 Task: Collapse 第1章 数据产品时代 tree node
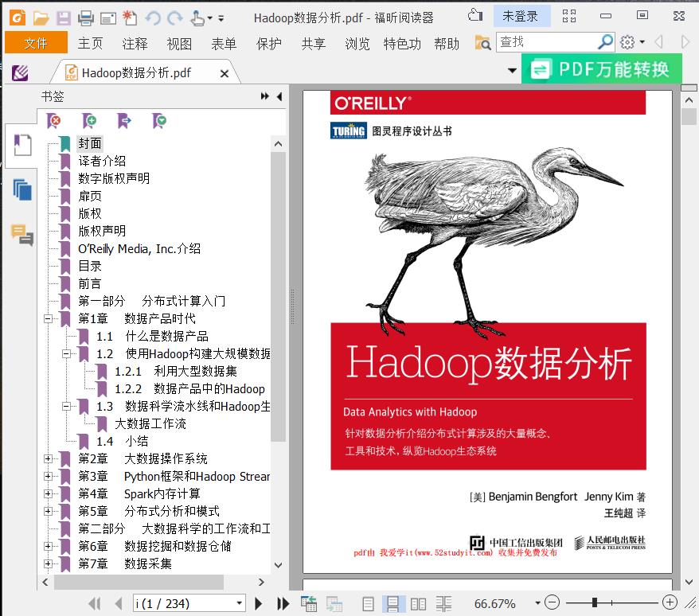pos(48,318)
